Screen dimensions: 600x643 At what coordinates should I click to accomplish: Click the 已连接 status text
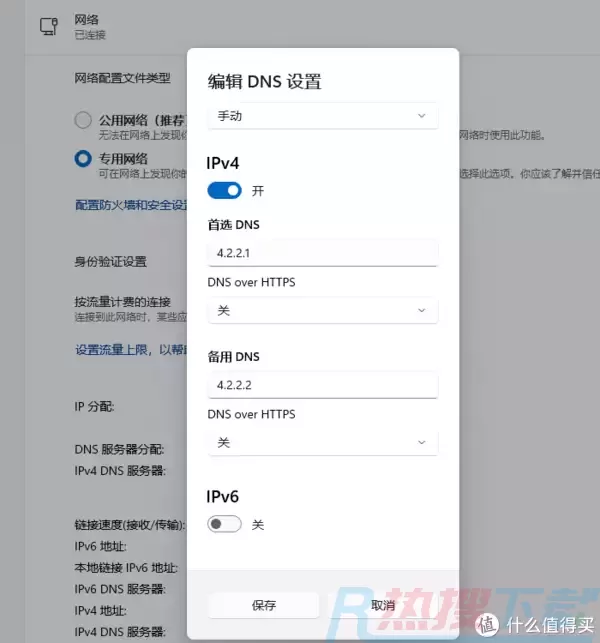tap(90, 35)
